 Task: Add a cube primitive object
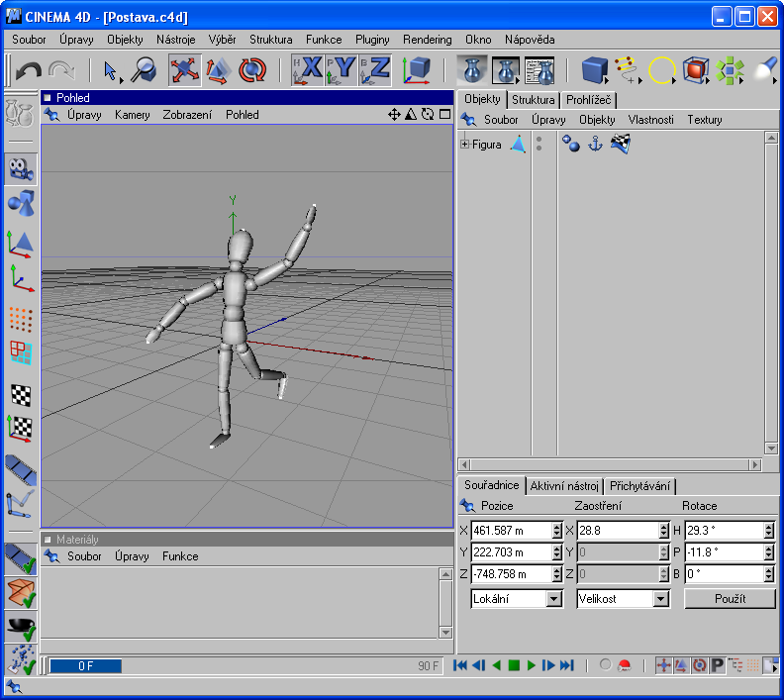click(x=594, y=70)
